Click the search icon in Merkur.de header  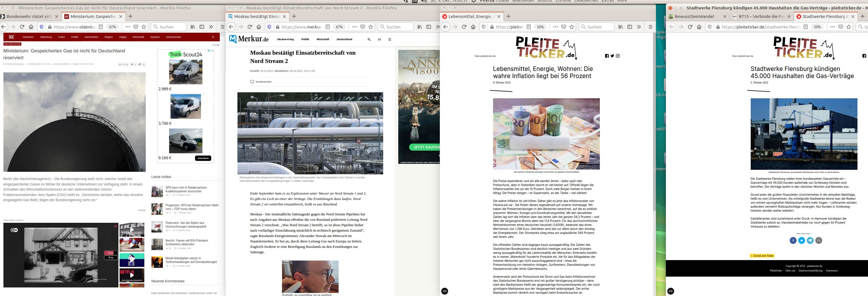click(x=369, y=39)
